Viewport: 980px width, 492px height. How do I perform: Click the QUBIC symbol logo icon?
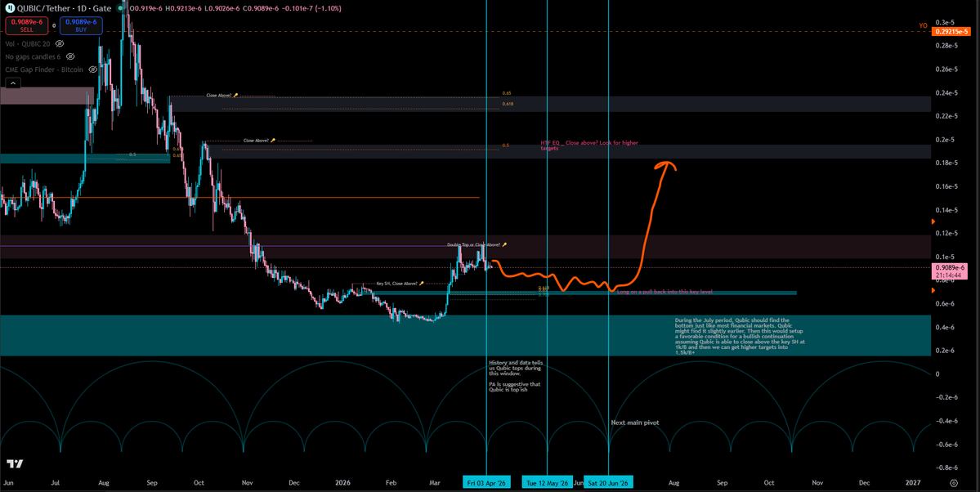coord(10,8)
